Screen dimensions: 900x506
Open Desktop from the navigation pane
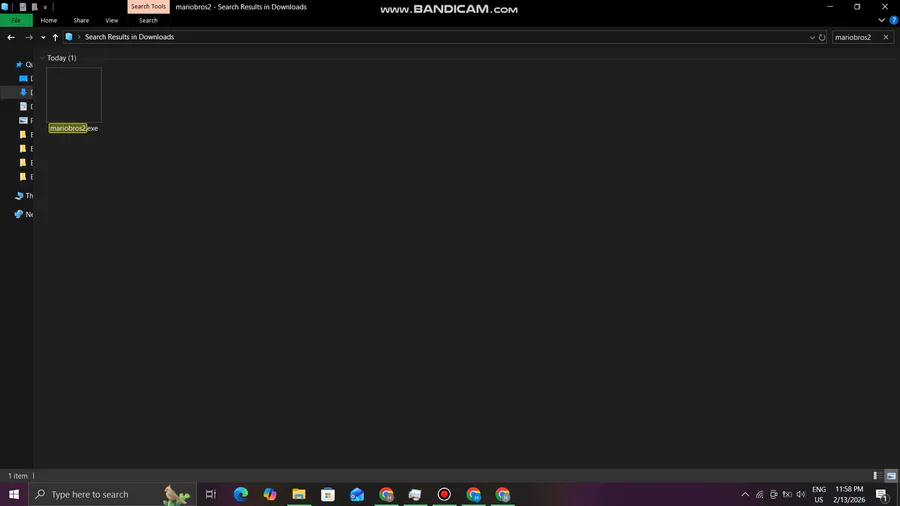[23, 79]
